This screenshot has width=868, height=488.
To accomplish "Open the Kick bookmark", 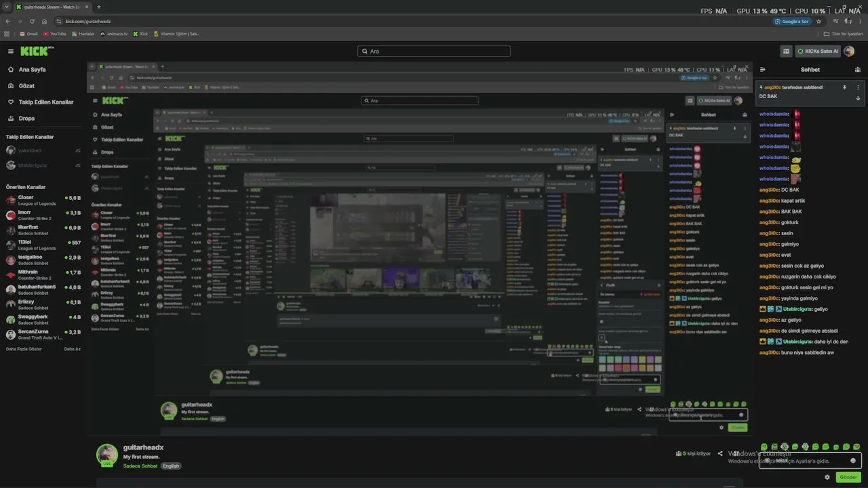I will pos(140,33).
